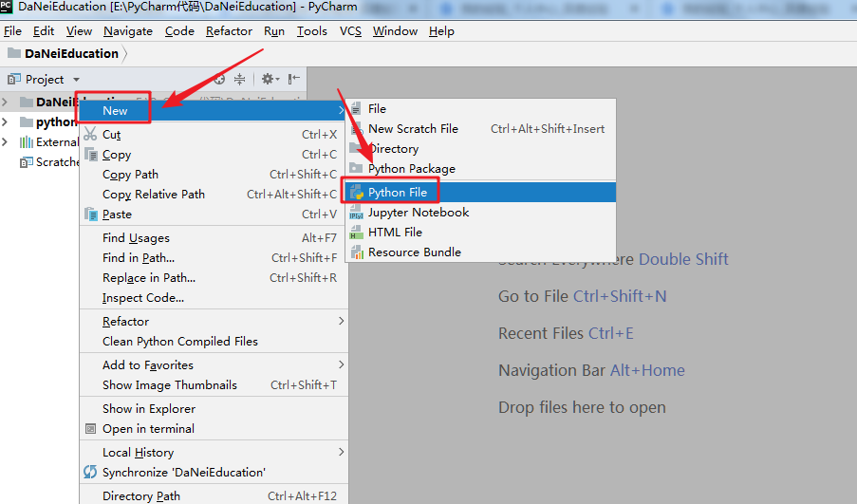The height and width of the screenshot is (504, 857).
Task: Select Find in Path...
Action: pos(214,257)
